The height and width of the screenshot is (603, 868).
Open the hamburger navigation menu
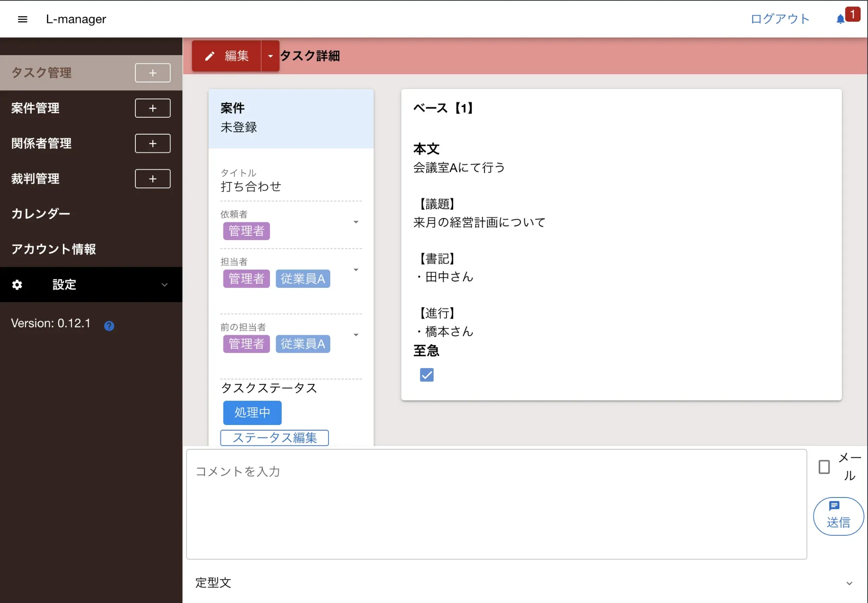pyautogui.click(x=23, y=19)
